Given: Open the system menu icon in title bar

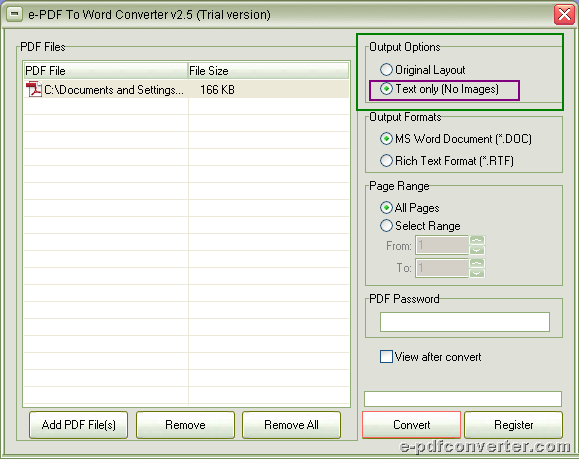Looking at the screenshot, I should click(x=14, y=14).
